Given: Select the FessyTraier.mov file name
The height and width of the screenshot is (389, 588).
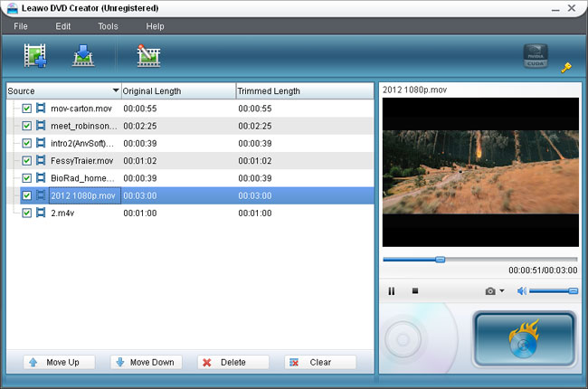Looking at the screenshot, I should 81,160.
